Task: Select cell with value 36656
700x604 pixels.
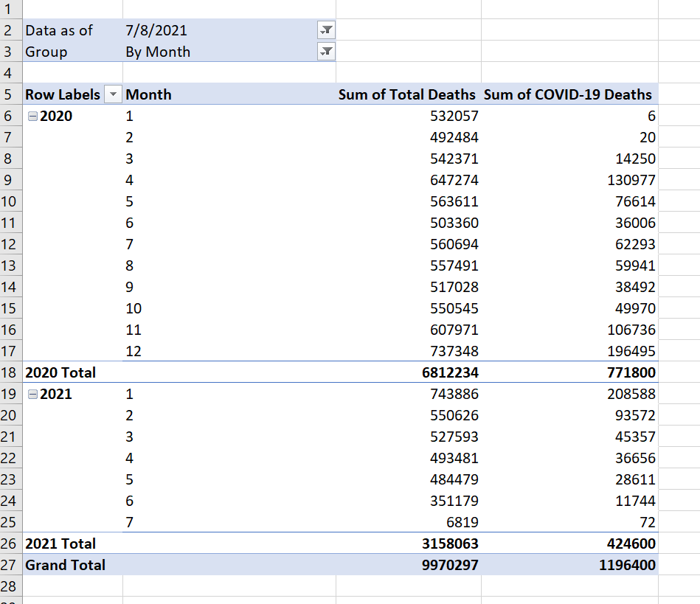Action: pyautogui.click(x=569, y=459)
